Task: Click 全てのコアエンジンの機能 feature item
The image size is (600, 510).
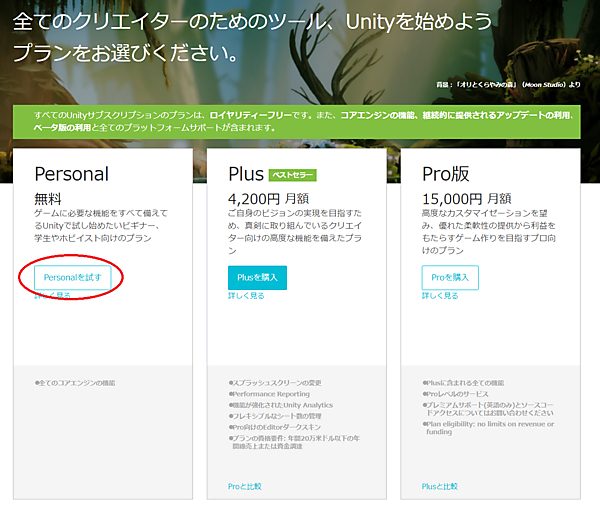Action: (x=75, y=383)
